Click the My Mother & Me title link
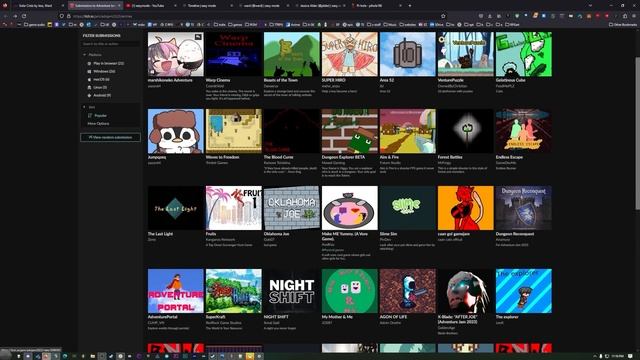640x360 pixels. coord(337,317)
